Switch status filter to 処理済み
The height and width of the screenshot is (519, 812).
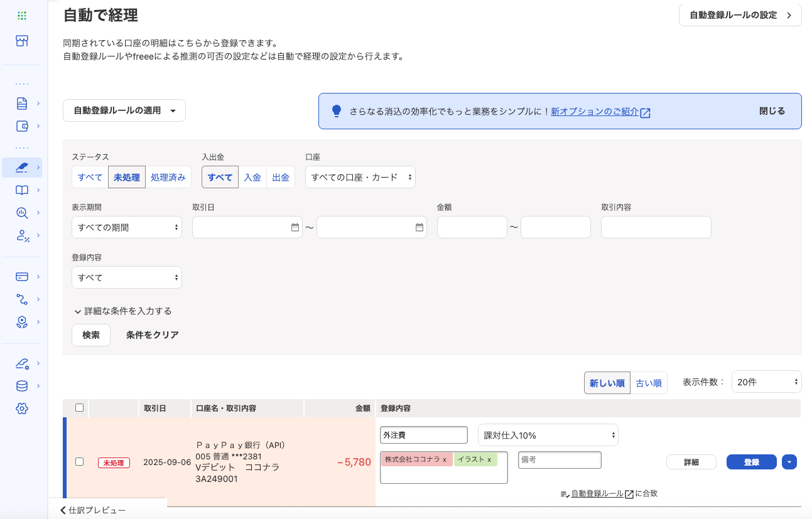click(168, 177)
